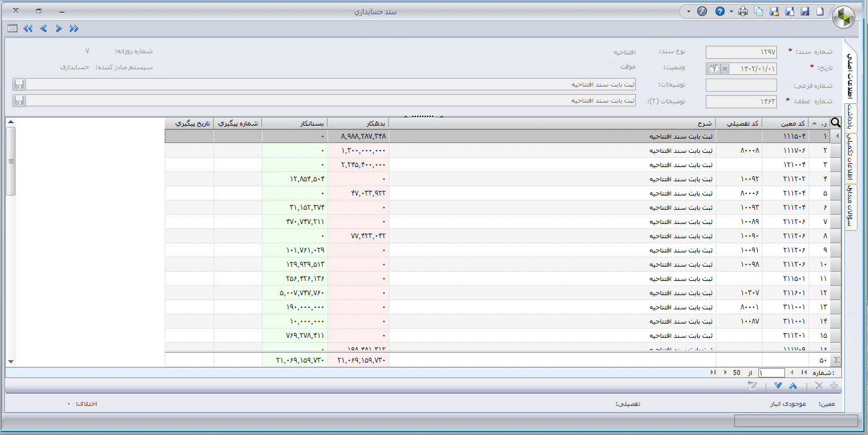Open the leftmost dropdown arrow in top toolbar
Viewport: 868px width, 435px height.
[689, 12]
